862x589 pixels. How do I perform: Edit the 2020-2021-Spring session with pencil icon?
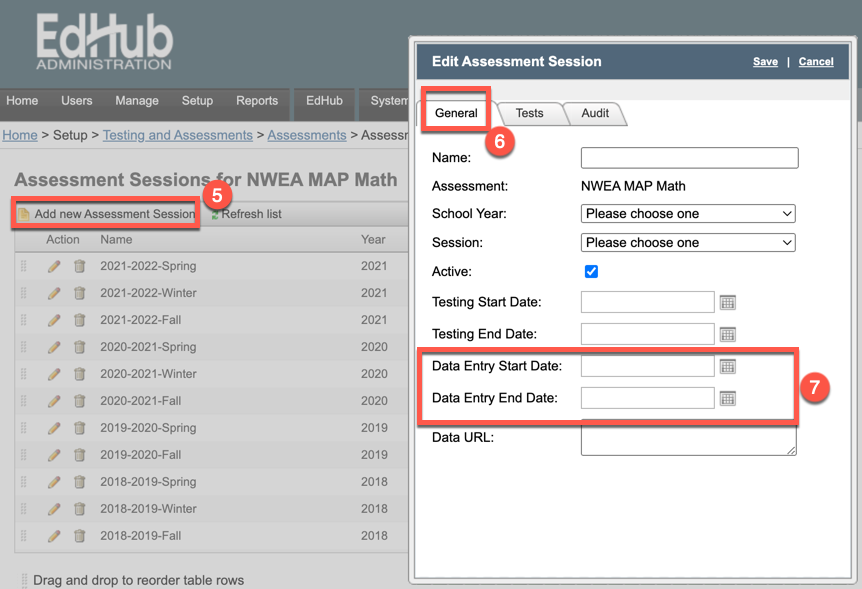click(54, 348)
